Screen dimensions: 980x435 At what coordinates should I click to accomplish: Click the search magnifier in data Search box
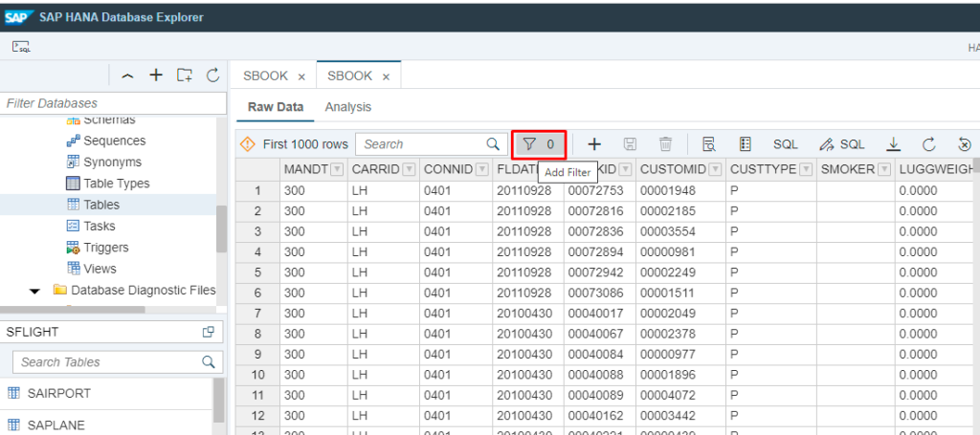tap(493, 144)
